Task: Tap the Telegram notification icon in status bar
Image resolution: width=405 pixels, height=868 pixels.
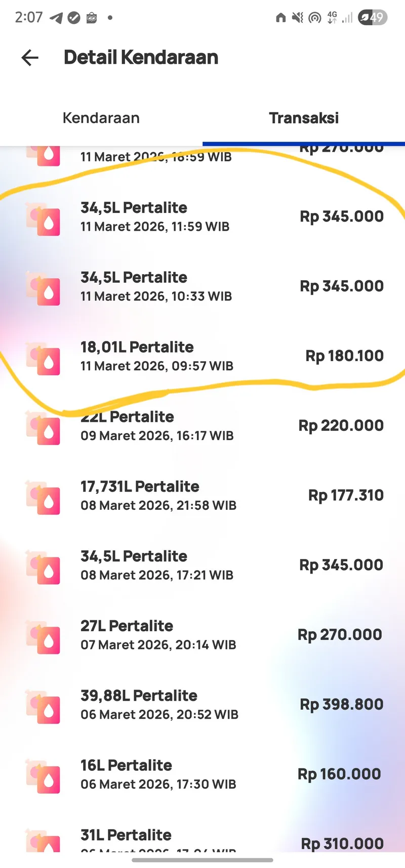Action: [x=56, y=18]
